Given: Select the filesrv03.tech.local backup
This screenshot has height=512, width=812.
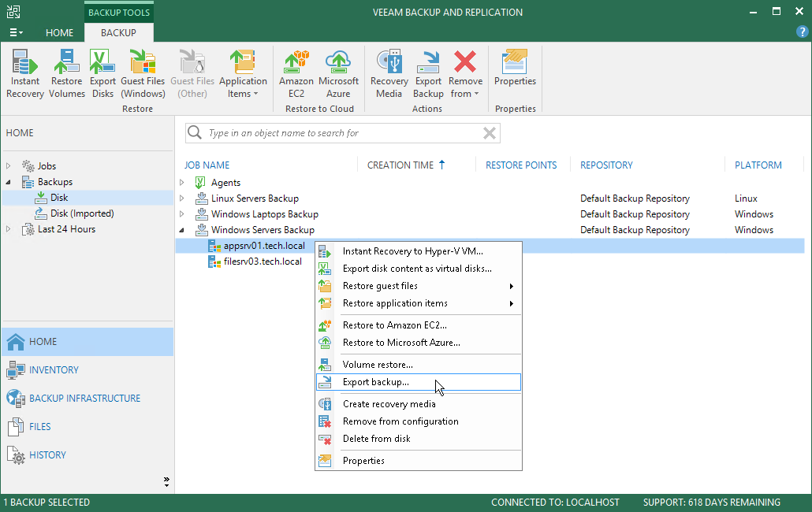Looking at the screenshot, I should coord(263,262).
